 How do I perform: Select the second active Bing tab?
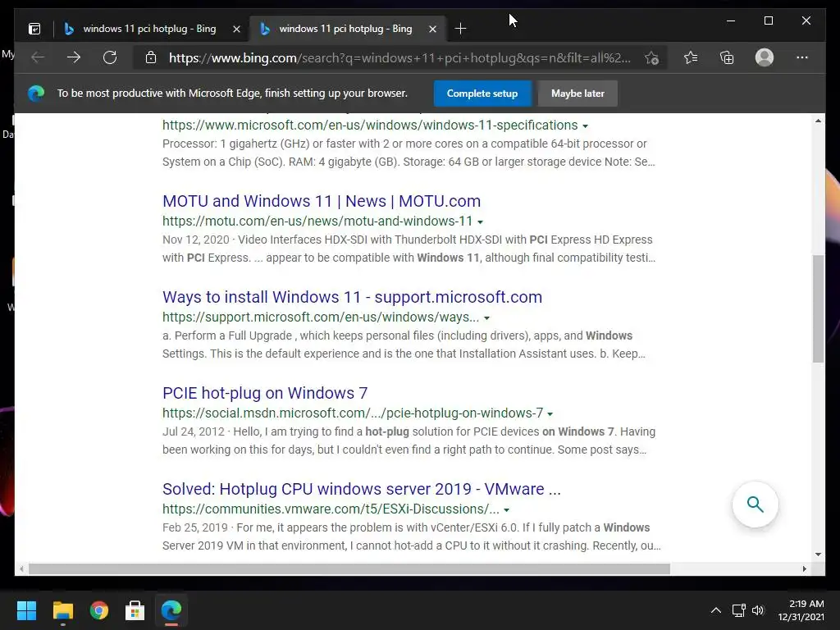pyautogui.click(x=345, y=29)
